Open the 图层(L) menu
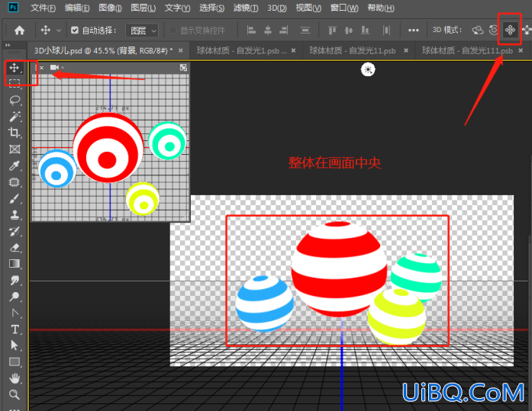Viewport: 532px width, 411px height. pyautogui.click(x=143, y=8)
